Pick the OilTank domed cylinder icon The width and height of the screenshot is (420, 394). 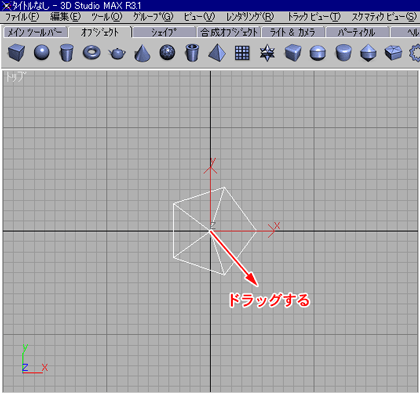click(318, 53)
